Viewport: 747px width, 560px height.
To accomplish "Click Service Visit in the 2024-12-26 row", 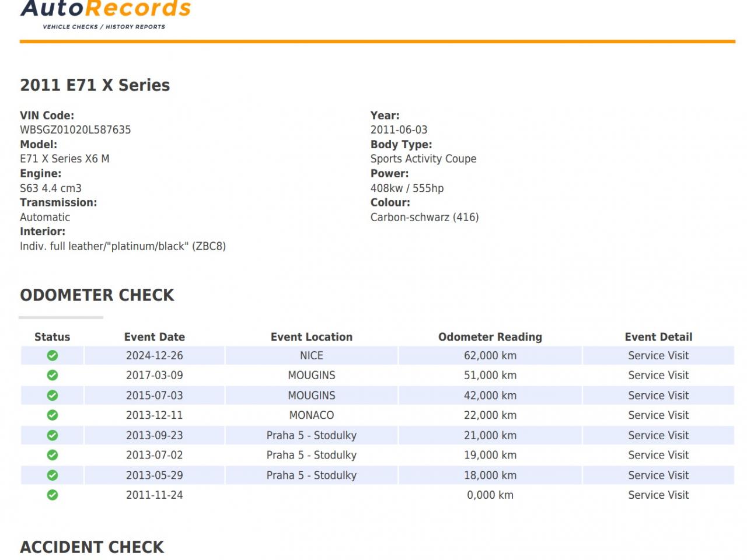I will 658,355.
